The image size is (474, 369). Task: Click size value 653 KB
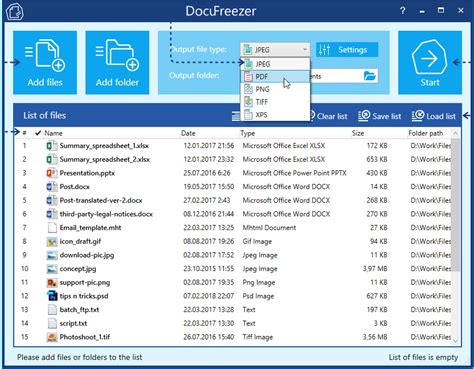[x=377, y=159]
